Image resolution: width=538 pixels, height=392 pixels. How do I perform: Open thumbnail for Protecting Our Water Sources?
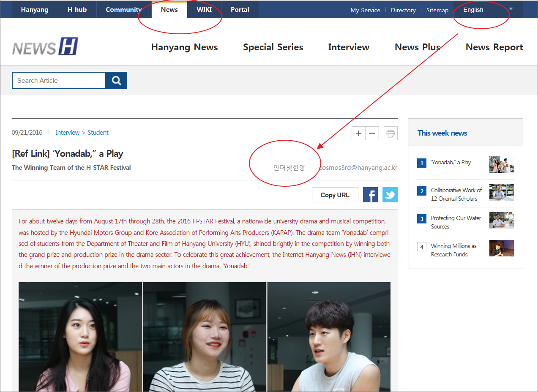[501, 220]
